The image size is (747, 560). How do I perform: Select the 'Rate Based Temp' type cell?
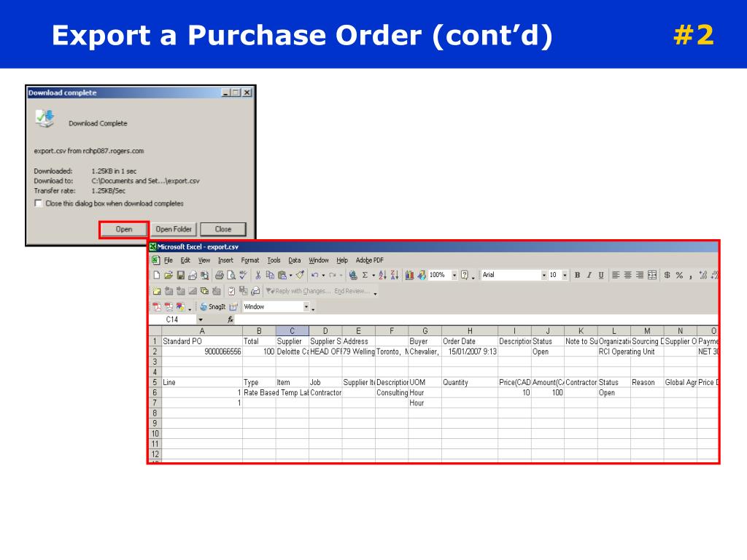point(259,392)
